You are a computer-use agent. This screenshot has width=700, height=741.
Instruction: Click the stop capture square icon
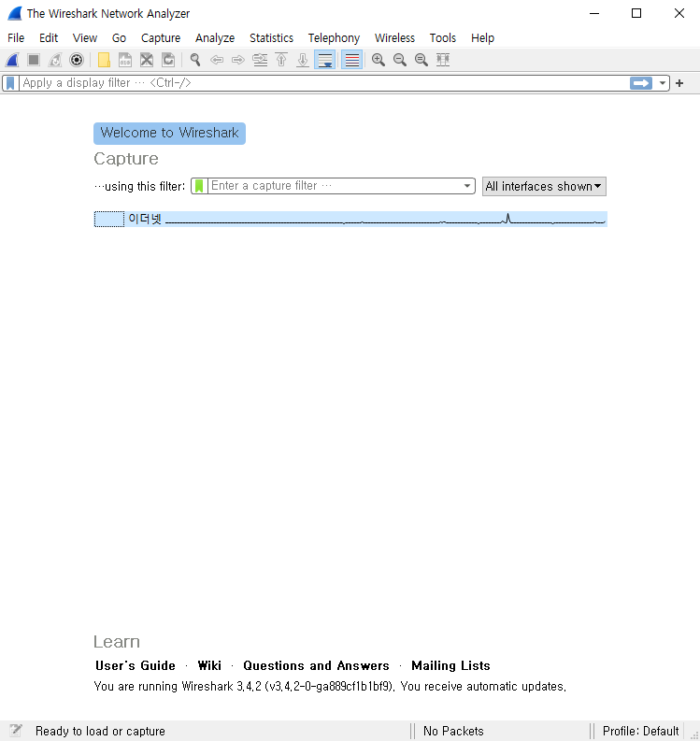tap(34, 60)
